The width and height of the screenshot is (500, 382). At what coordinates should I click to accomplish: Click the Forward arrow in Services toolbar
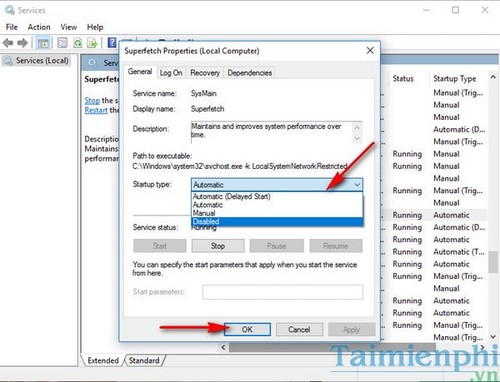pos(22,43)
